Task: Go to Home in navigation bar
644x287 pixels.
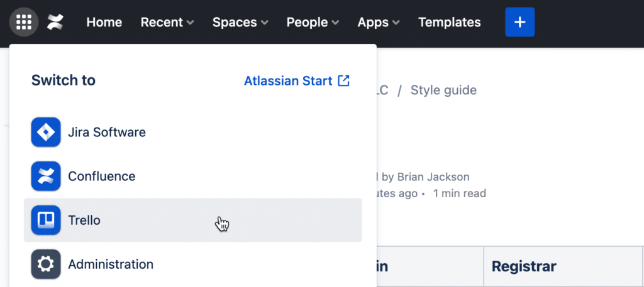Action: coord(104,22)
